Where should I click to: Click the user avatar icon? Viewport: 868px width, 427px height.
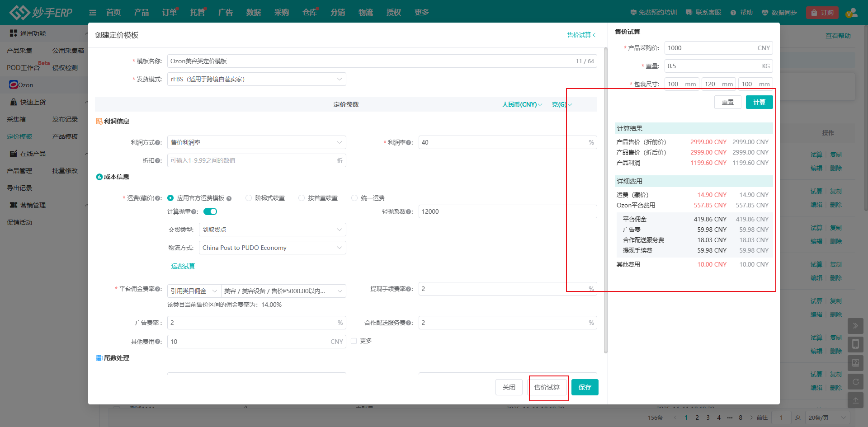click(x=851, y=13)
